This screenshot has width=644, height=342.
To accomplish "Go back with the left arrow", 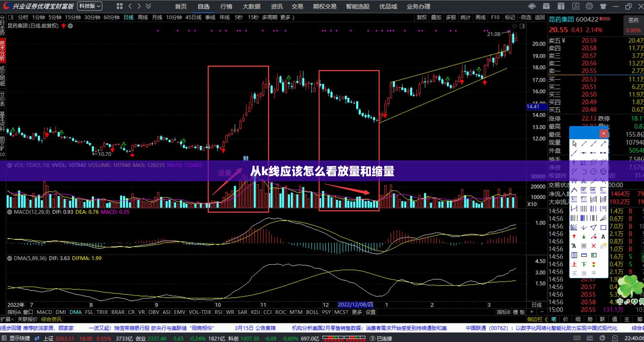I will click(x=130, y=6).
